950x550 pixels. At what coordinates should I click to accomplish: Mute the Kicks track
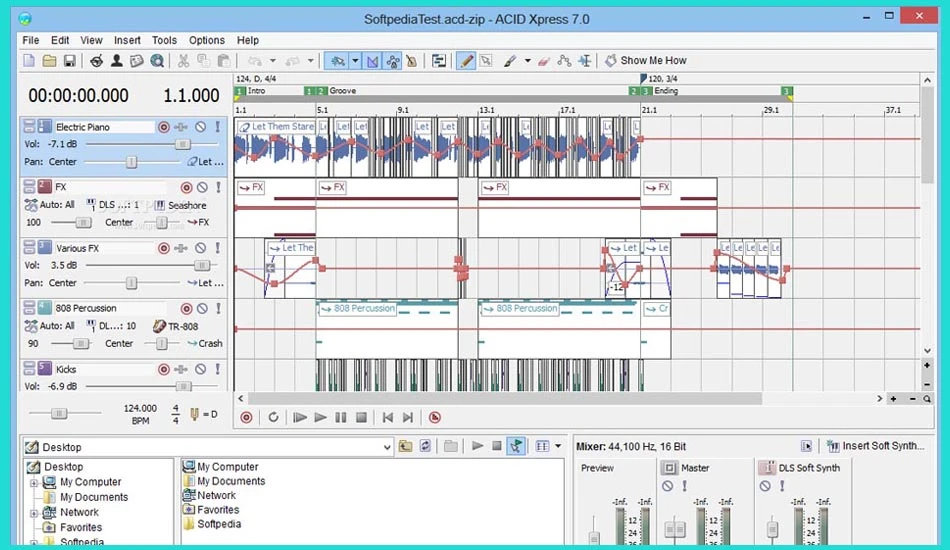click(x=201, y=369)
